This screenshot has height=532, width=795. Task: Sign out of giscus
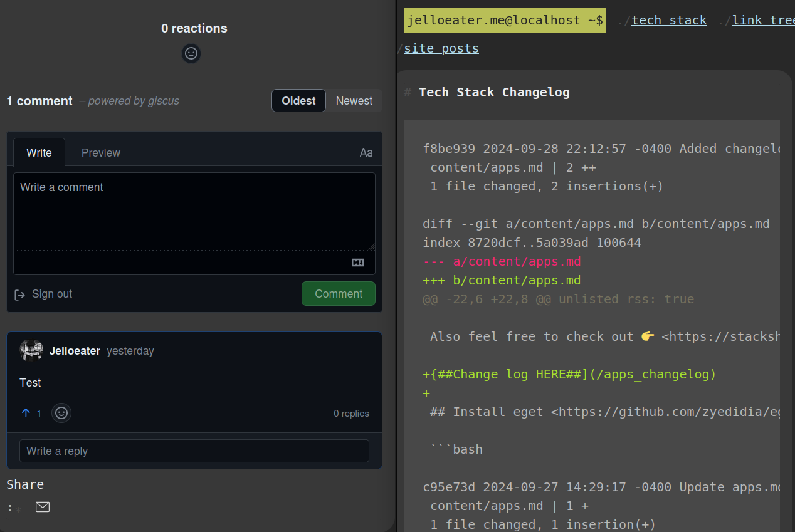[43, 294]
